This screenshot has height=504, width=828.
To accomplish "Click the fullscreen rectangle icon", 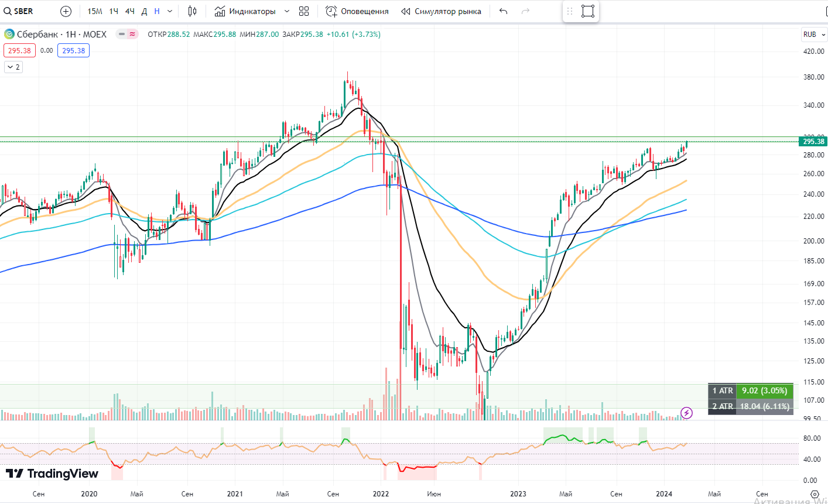I will click(x=588, y=11).
